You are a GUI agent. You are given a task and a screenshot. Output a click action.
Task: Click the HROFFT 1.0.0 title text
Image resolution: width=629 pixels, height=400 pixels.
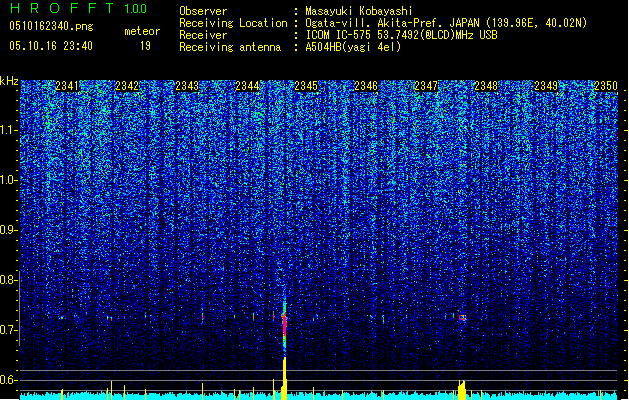pos(78,8)
